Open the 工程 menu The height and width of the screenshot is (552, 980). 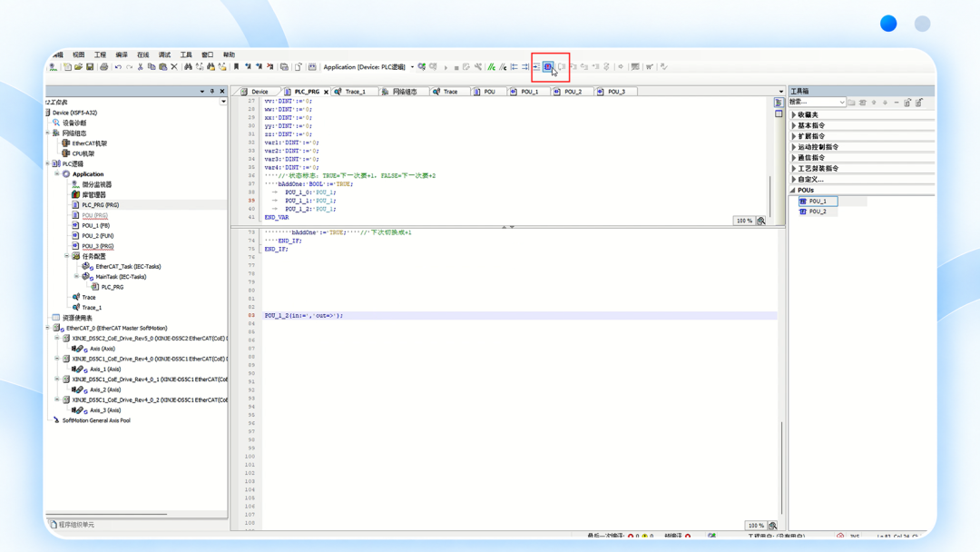[100, 55]
